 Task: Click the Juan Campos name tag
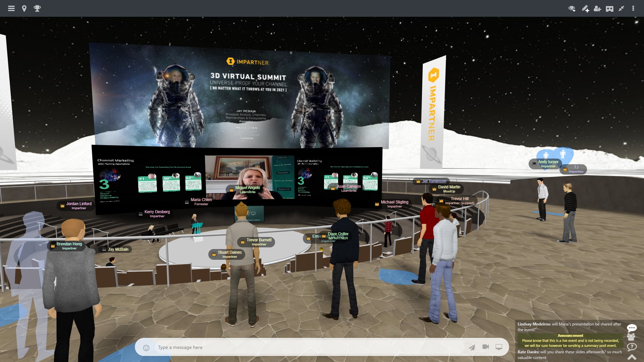(346, 188)
